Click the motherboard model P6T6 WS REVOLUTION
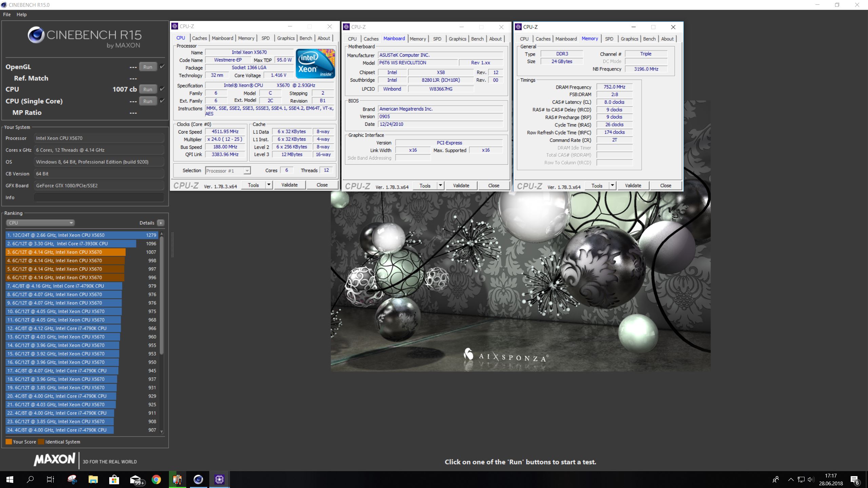The image size is (868, 488). coord(418,63)
